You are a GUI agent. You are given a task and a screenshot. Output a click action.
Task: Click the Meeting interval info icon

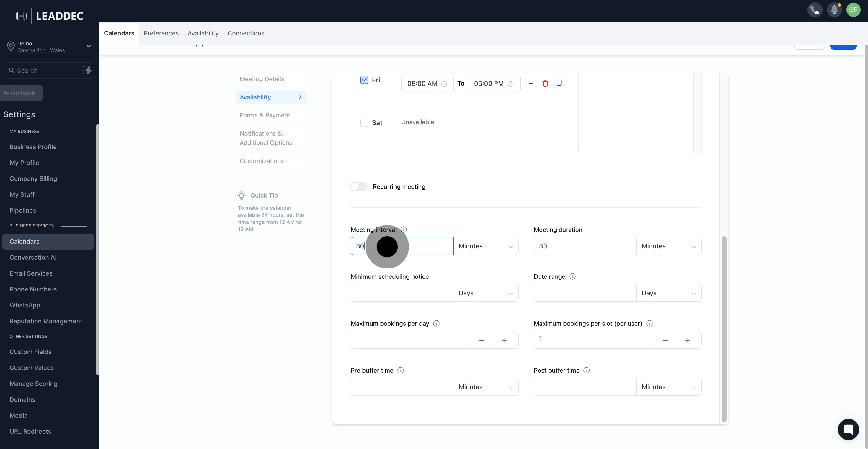403,230
